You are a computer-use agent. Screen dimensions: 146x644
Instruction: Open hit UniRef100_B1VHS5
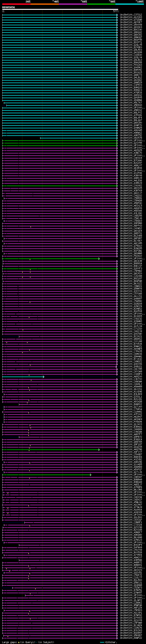click(x=131, y=316)
